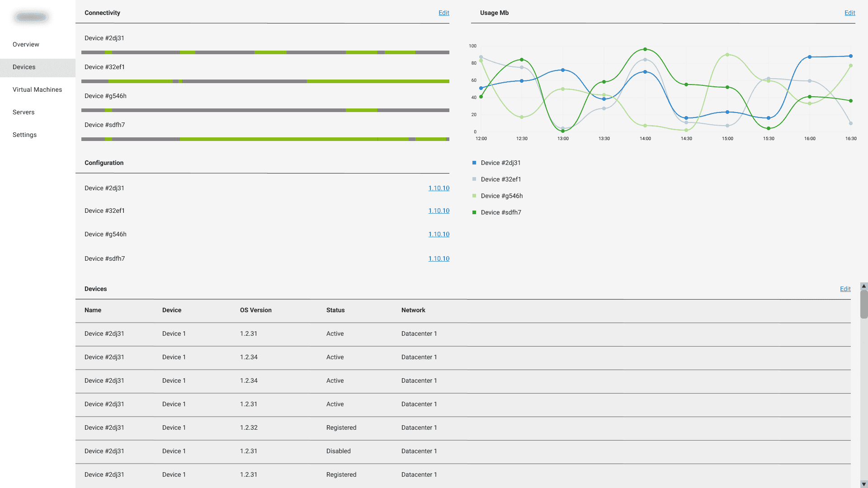Toggle gray legend swatch for Device #32ef1
Viewport: 868px width, 488px height.
pos(474,179)
